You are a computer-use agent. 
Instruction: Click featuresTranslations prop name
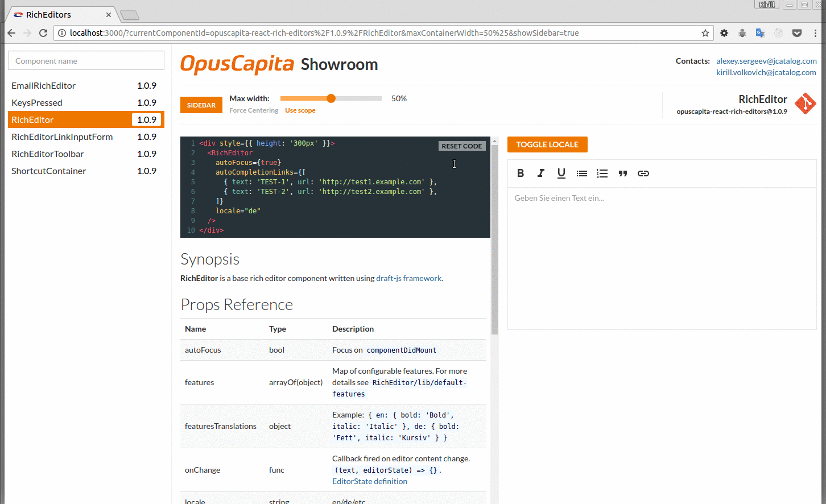tap(221, 426)
